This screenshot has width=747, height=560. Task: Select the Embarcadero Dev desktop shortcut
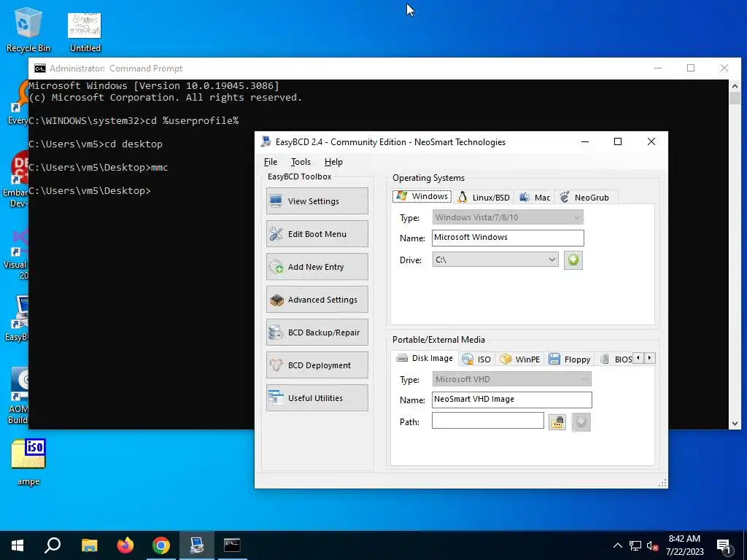[16, 179]
